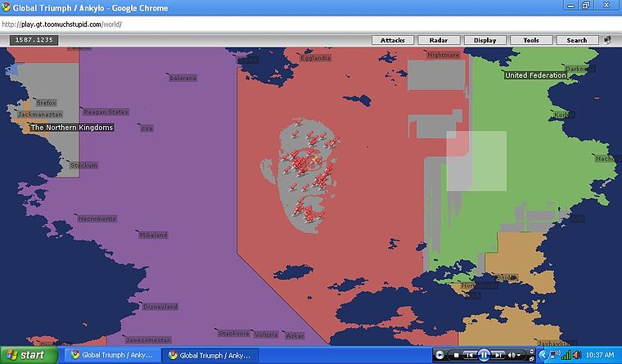Viewport: 622px width, 364px height.
Task: Expand hidden system tray icons
Action: pyautogui.click(x=543, y=355)
